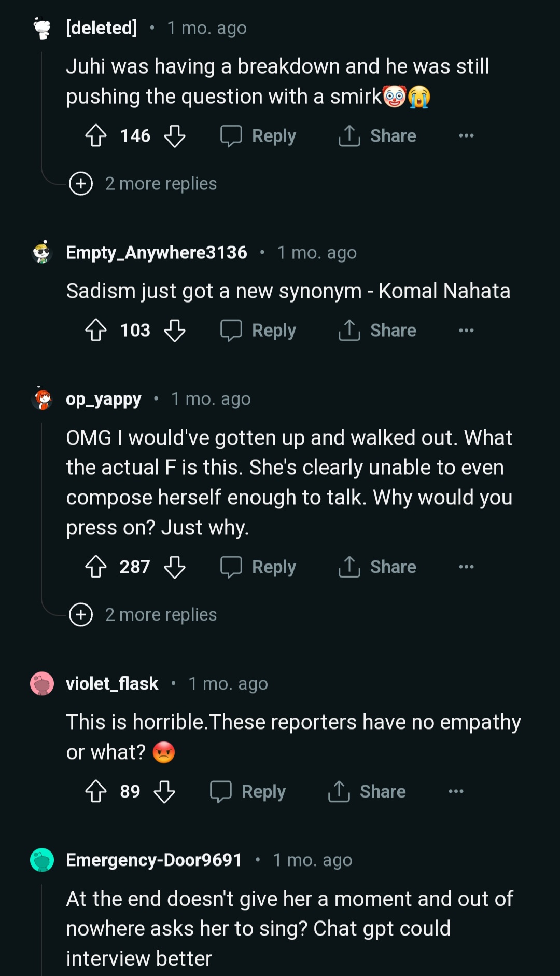Reply to Empty_Anywhere3136's comment
Screen dimensions: 560x976
point(258,331)
